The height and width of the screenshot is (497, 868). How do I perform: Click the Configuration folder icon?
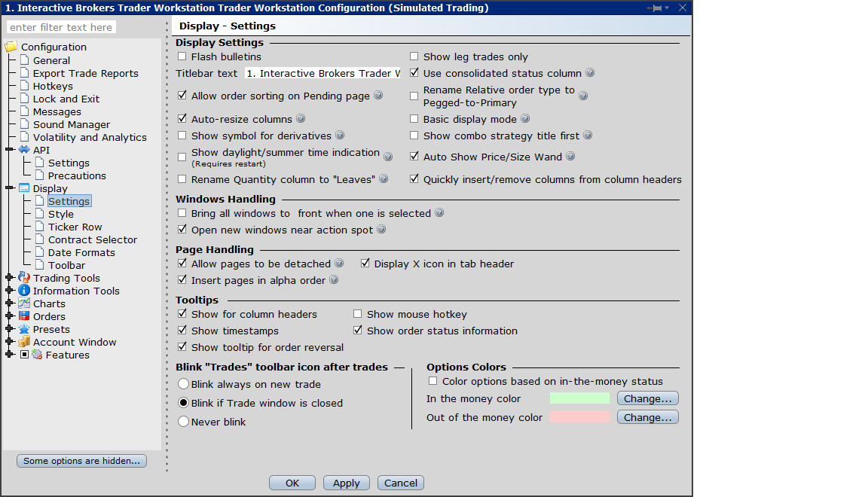coord(11,47)
